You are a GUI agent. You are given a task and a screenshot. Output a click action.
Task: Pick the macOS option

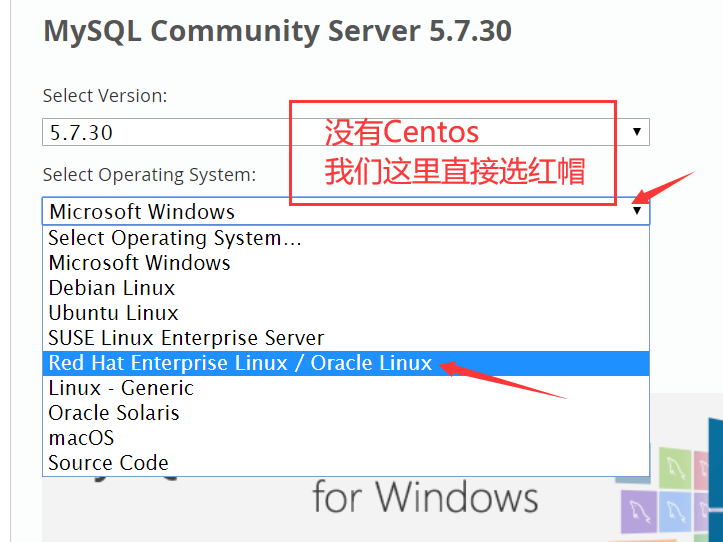(81, 438)
